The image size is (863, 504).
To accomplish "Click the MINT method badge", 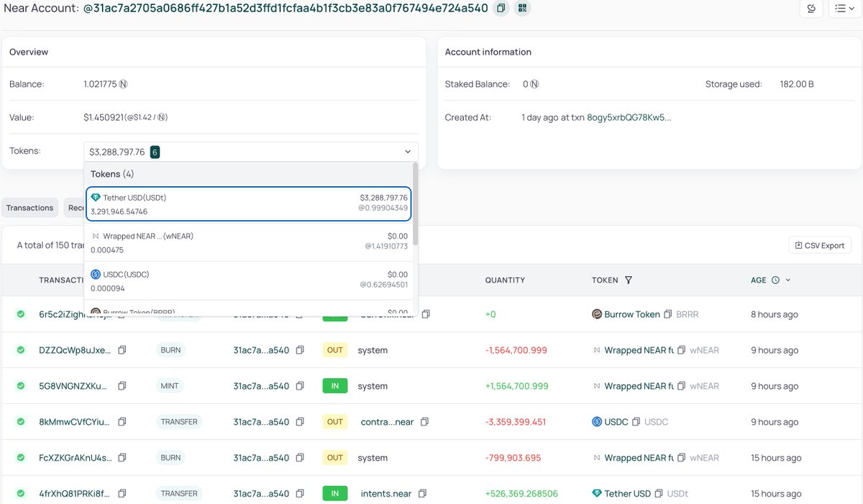I will (x=170, y=386).
